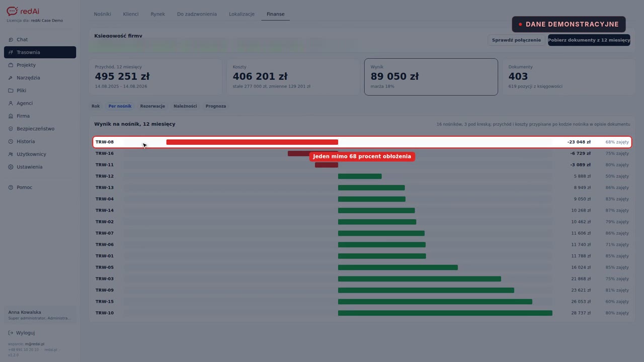The height and width of the screenshot is (362, 644).
Task: Click Pobierz dokumenty z 12 miesięcy
Action: 589,40
